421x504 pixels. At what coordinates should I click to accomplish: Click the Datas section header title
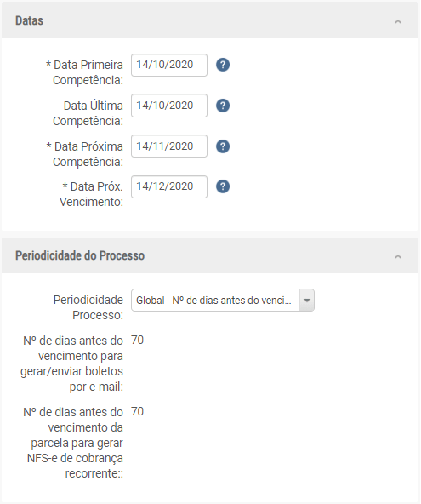click(29, 21)
